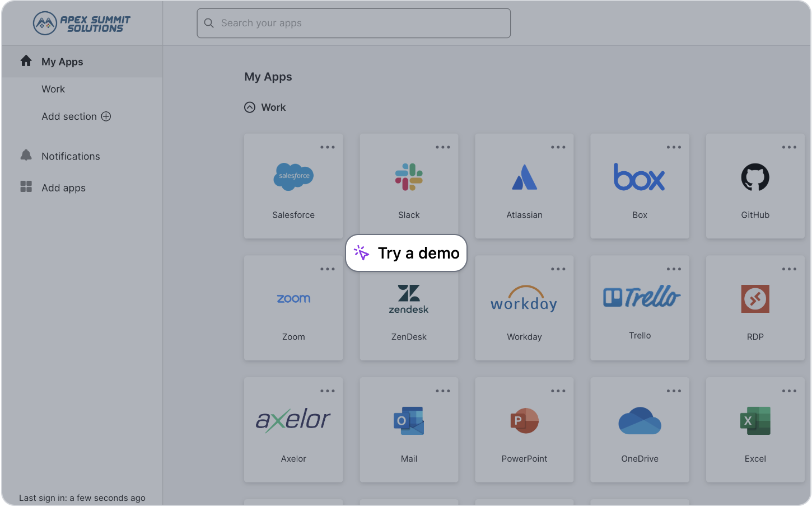
Task: Click the Try a demo button
Action: coord(407,253)
